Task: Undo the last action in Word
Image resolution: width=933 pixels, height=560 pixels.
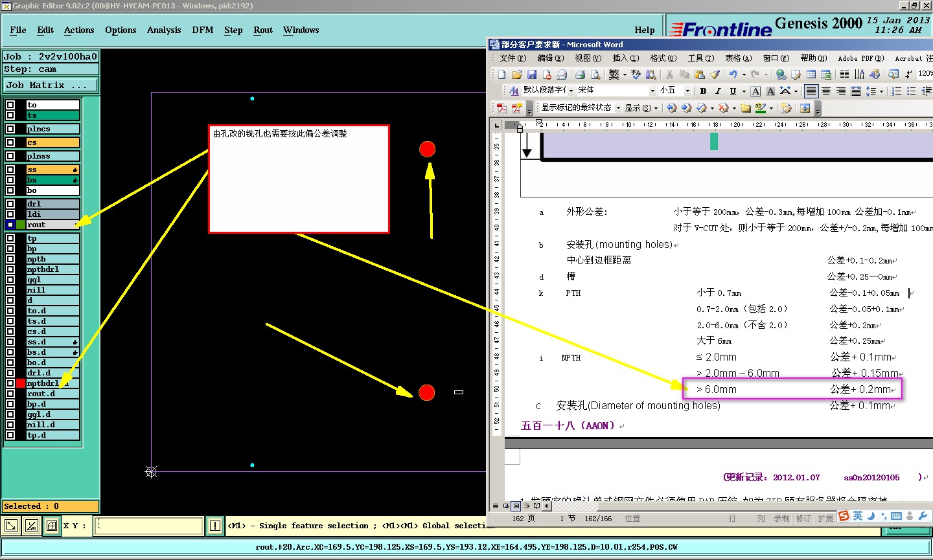Action: coord(733,74)
